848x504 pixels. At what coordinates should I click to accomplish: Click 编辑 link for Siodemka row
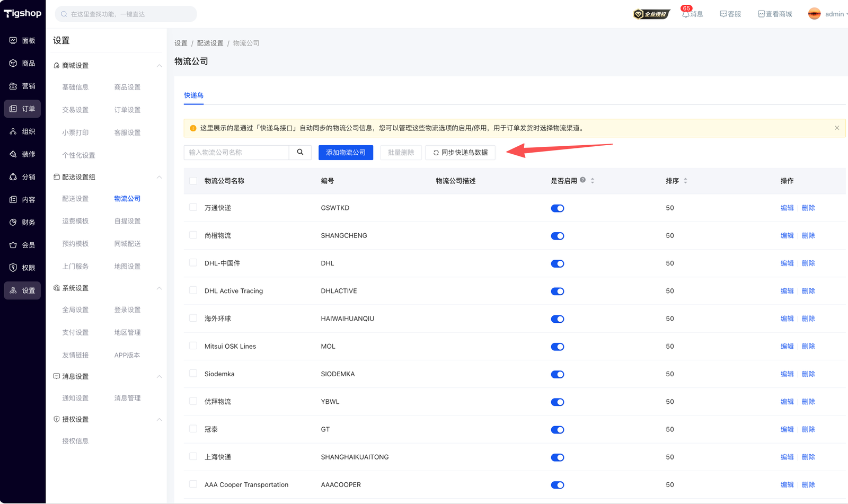pos(787,374)
